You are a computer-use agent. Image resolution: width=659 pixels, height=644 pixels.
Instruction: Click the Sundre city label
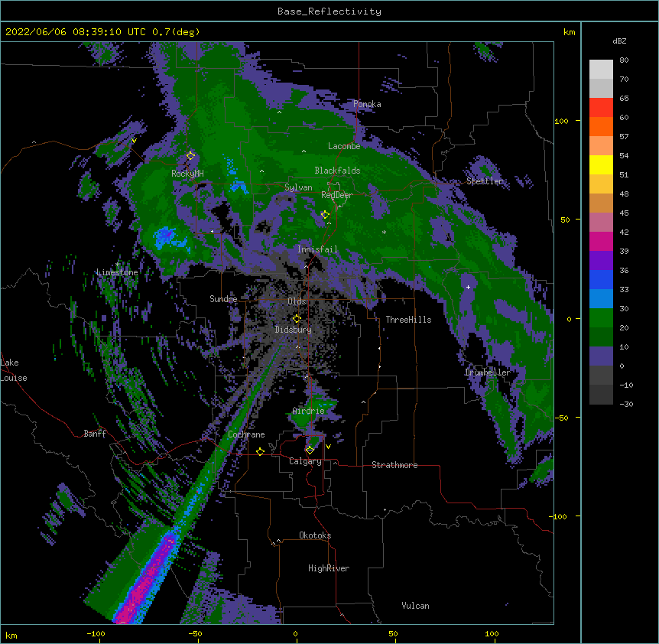click(223, 299)
